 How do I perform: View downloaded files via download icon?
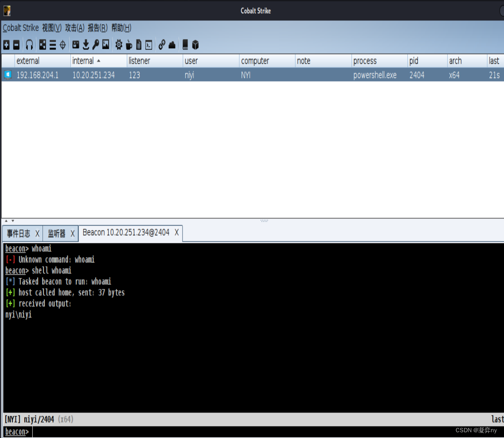(85, 45)
